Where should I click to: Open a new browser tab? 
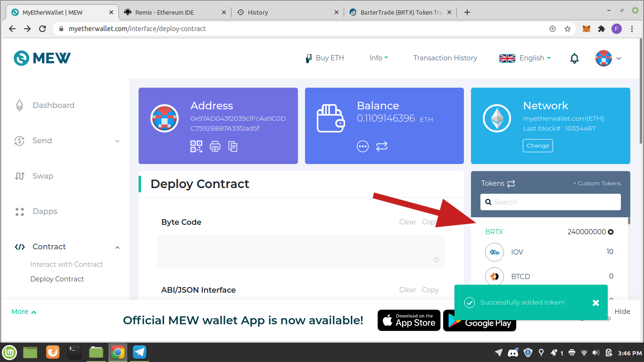coord(467,12)
